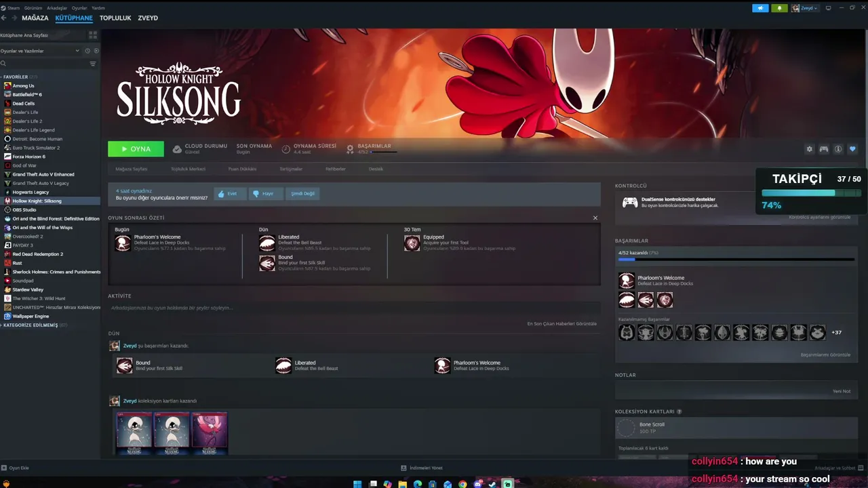Open the Destek link
The height and width of the screenshot is (488, 868).
tap(376, 169)
